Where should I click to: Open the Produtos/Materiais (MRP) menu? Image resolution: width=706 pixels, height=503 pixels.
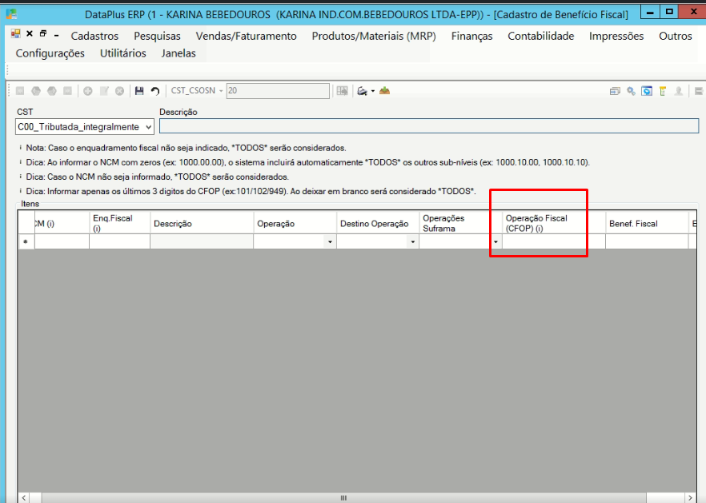pyautogui.click(x=374, y=36)
